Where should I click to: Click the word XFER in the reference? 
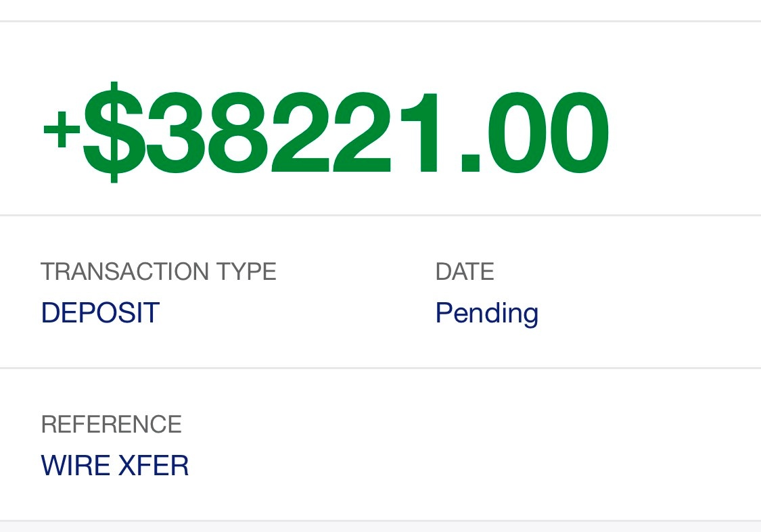point(154,466)
